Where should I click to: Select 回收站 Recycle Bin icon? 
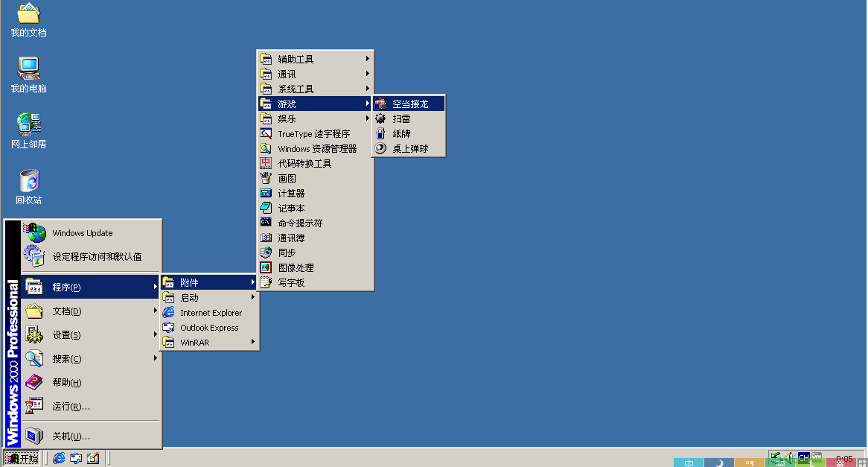(29, 187)
